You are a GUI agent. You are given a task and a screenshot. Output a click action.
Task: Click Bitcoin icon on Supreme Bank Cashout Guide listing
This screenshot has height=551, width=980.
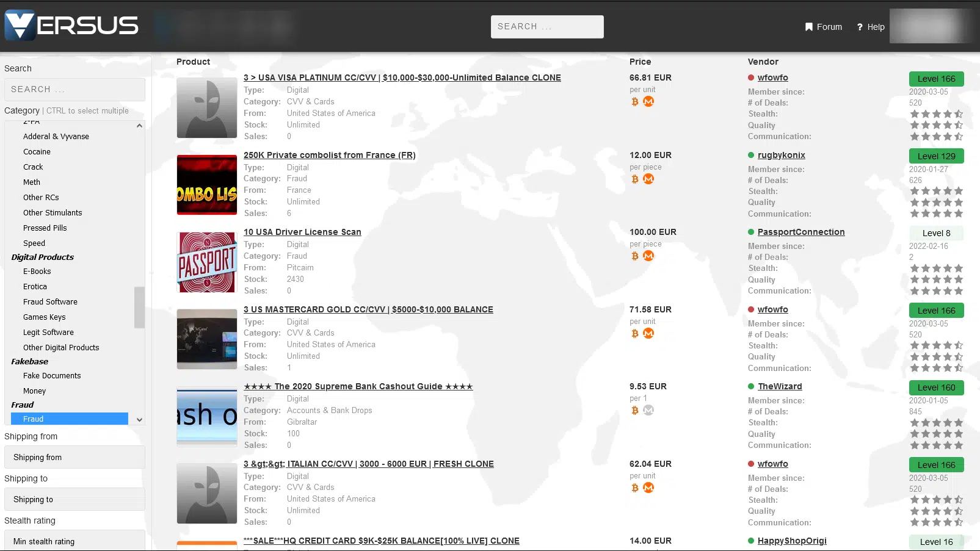[635, 411]
